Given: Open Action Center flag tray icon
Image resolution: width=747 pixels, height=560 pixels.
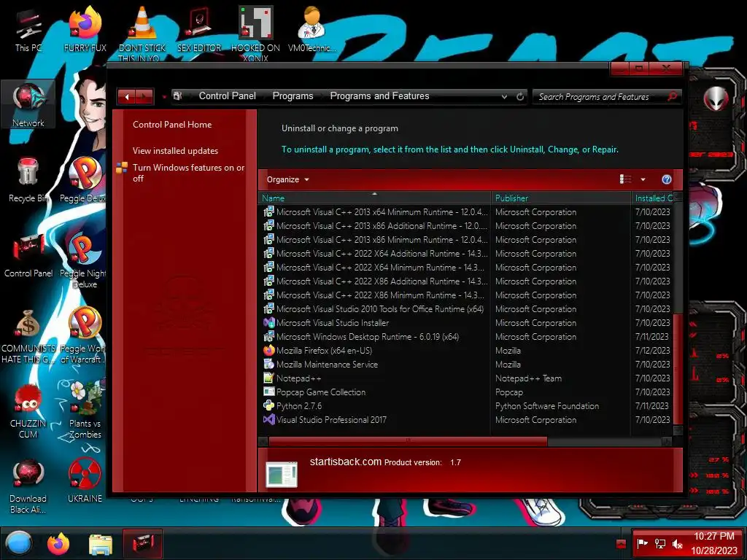Looking at the screenshot, I should click(x=642, y=543).
